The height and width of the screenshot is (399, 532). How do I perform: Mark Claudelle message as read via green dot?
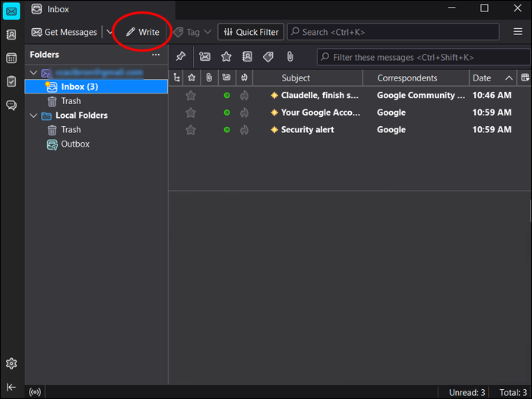(x=227, y=96)
